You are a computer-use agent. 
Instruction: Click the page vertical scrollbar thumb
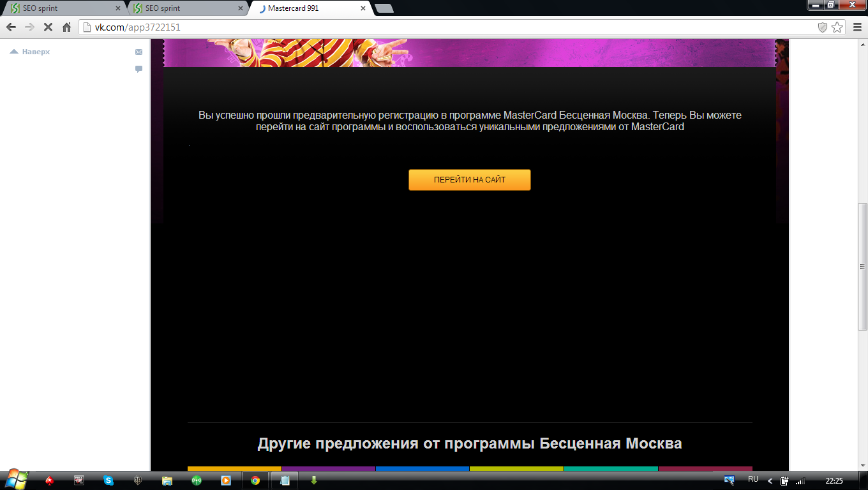tap(862, 266)
